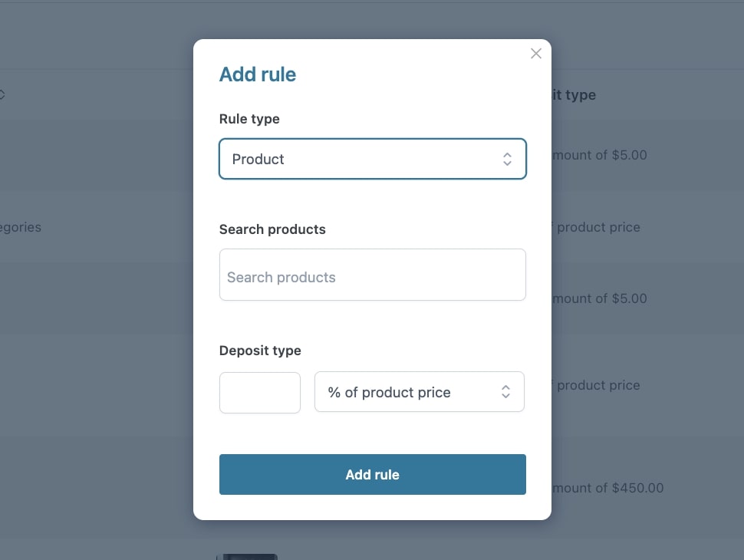The image size is (744, 560).
Task: Click the empty deposit amount box
Action: [x=259, y=393]
